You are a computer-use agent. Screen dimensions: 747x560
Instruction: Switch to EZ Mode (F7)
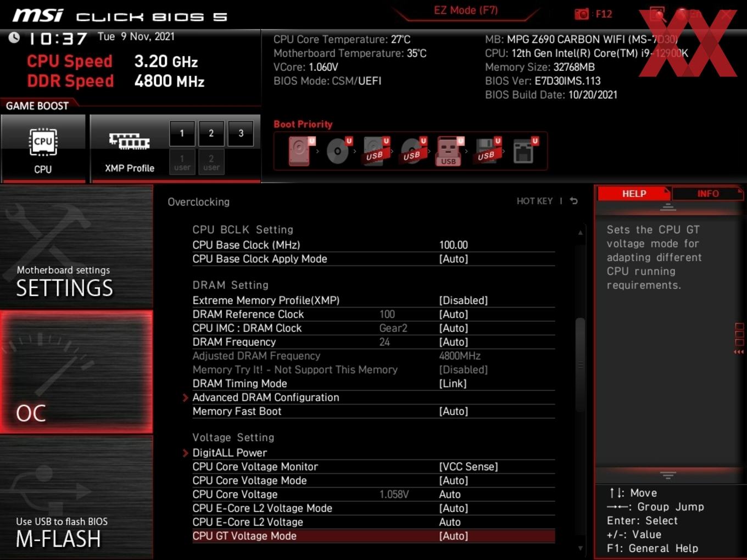coord(466,10)
